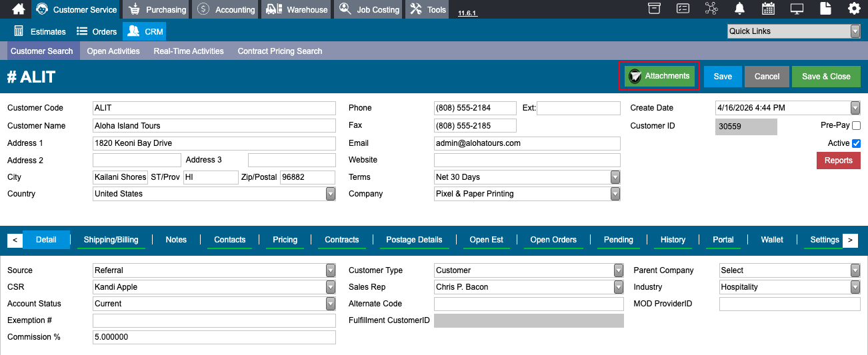Open the document page icon
This screenshot has width=868, height=355.
point(825,9)
